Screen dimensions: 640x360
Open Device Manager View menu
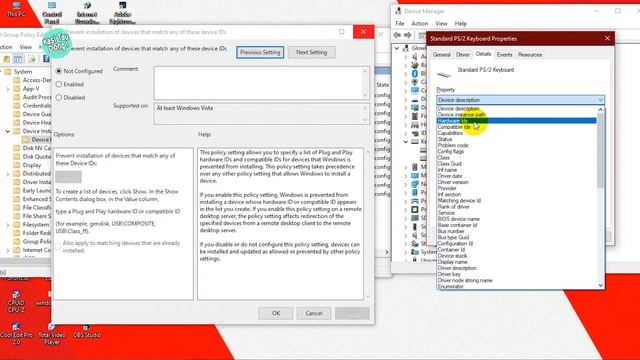click(x=441, y=24)
